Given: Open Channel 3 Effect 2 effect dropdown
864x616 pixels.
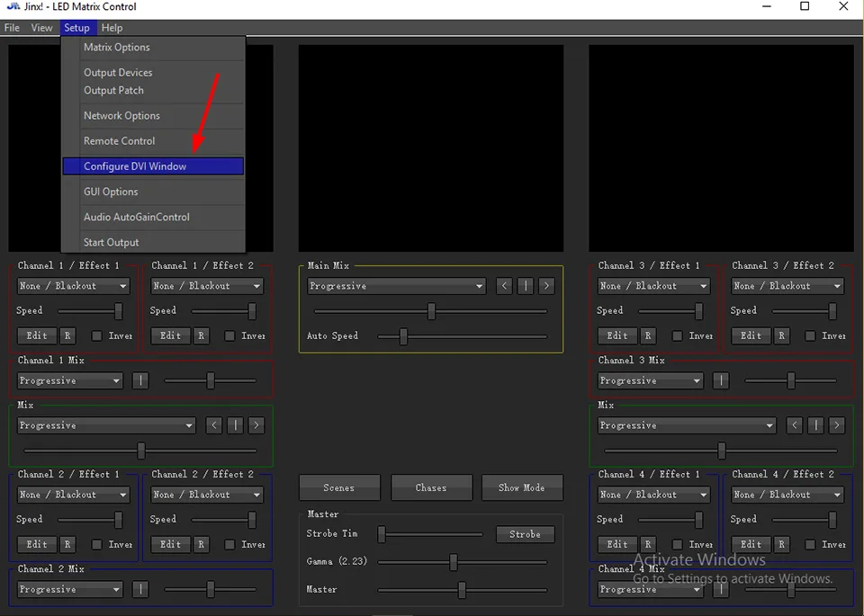Looking at the screenshot, I should [x=787, y=286].
